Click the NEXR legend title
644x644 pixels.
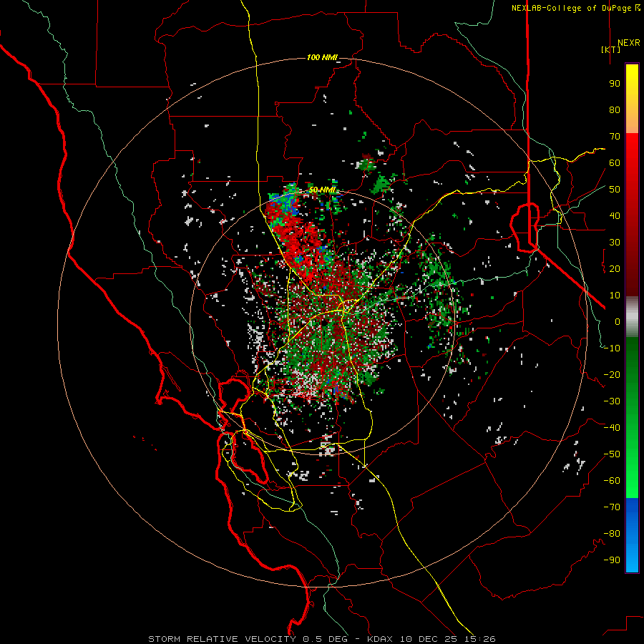(x=628, y=43)
